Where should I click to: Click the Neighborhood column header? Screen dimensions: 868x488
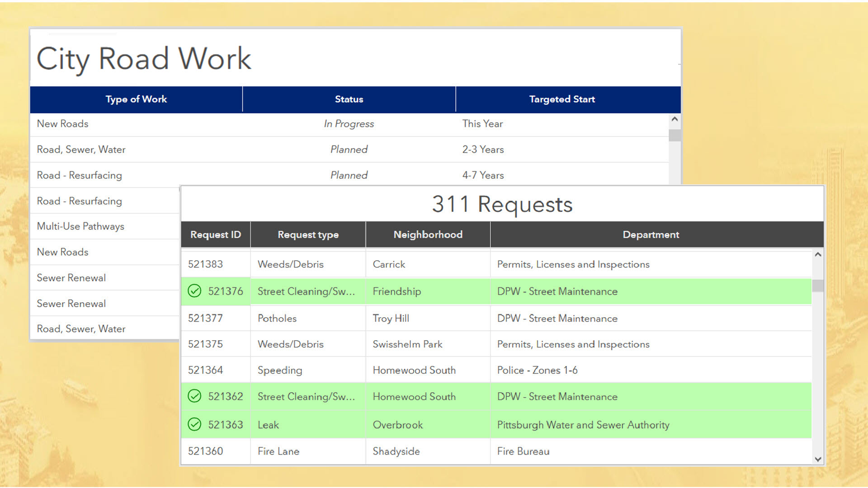(427, 235)
